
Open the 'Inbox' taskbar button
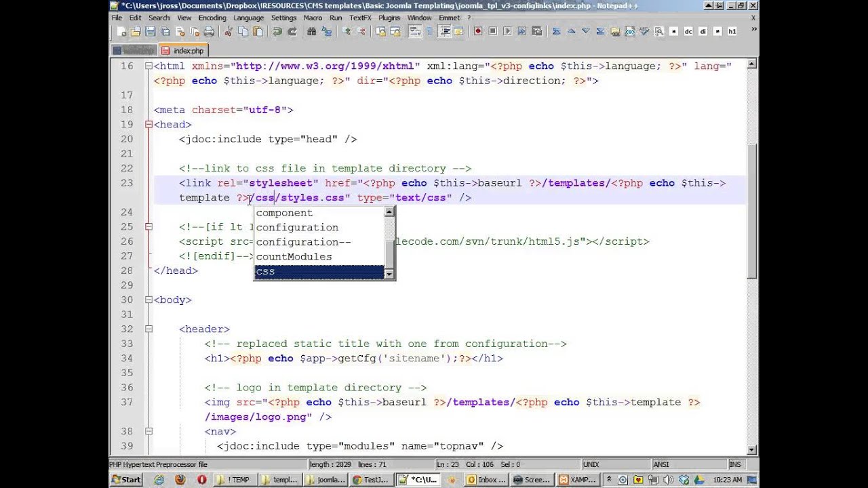tap(487, 479)
